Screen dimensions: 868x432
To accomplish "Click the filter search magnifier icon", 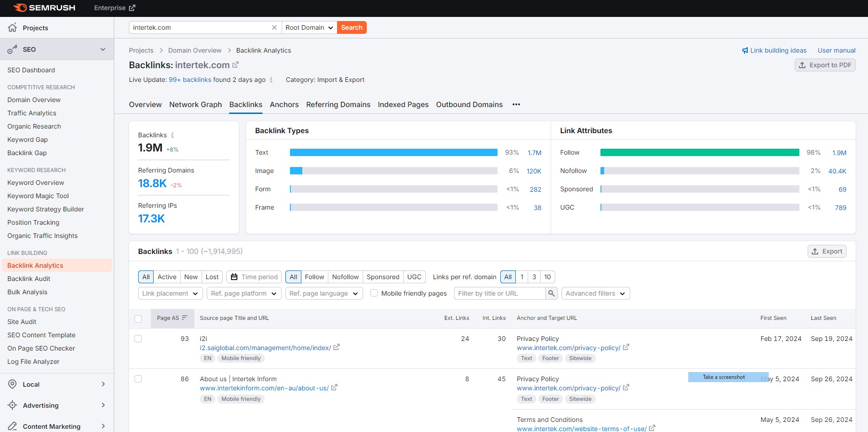I will [552, 293].
